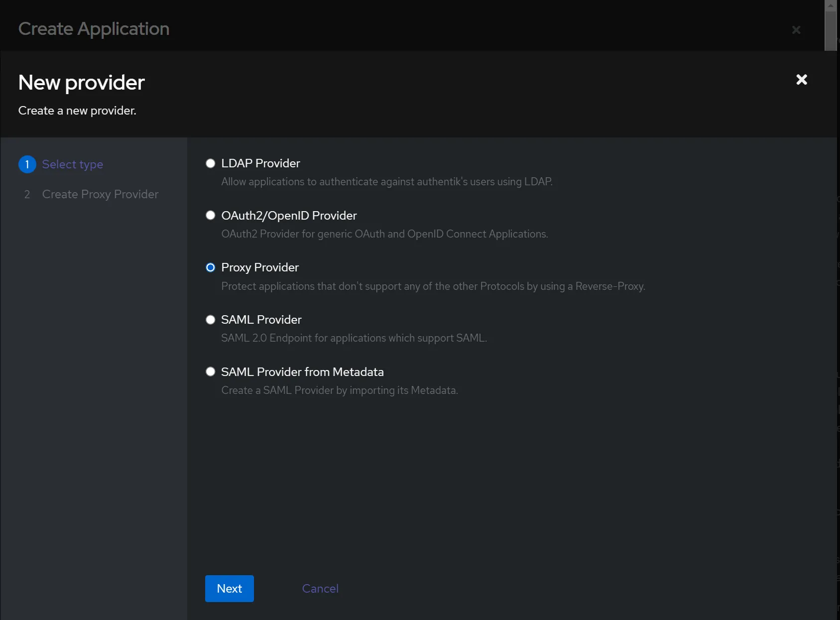This screenshot has width=840, height=620.
Task: Click the blue step 1 circle
Action: 27,164
